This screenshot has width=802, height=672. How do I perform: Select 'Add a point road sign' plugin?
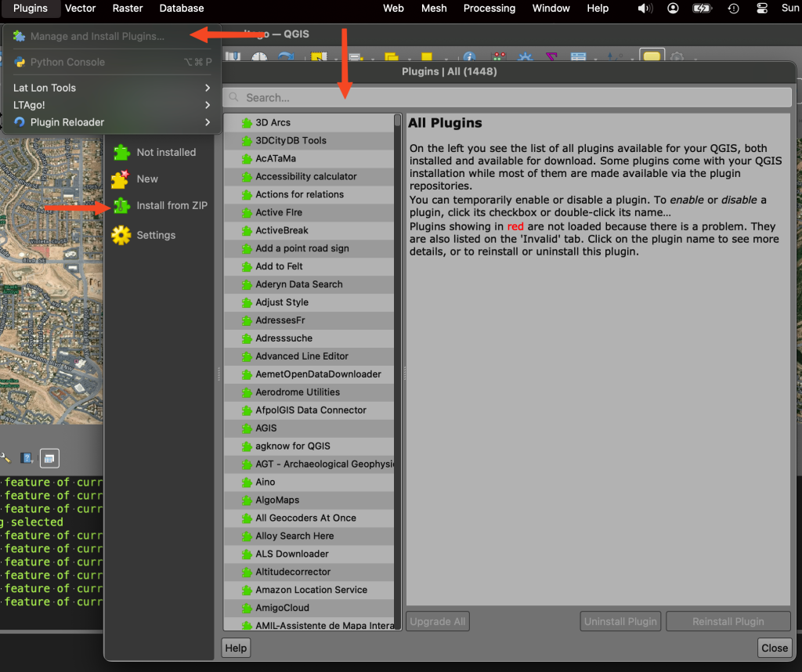tap(309, 248)
